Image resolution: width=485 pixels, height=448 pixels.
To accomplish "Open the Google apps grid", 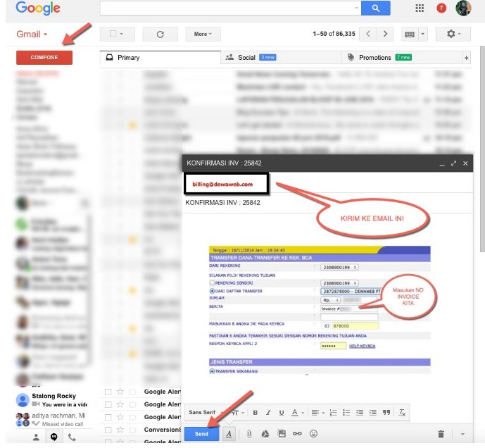I will click(420, 8).
